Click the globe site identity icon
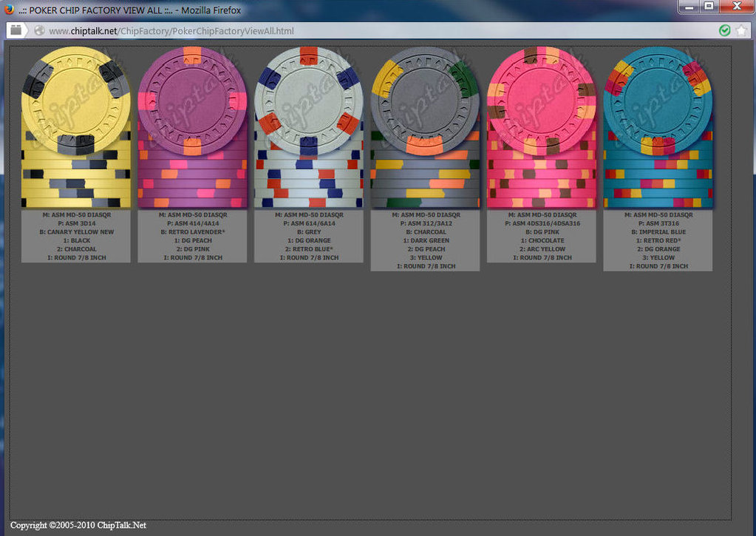The height and width of the screenshot is (536, 756). [x=39, y=31]
